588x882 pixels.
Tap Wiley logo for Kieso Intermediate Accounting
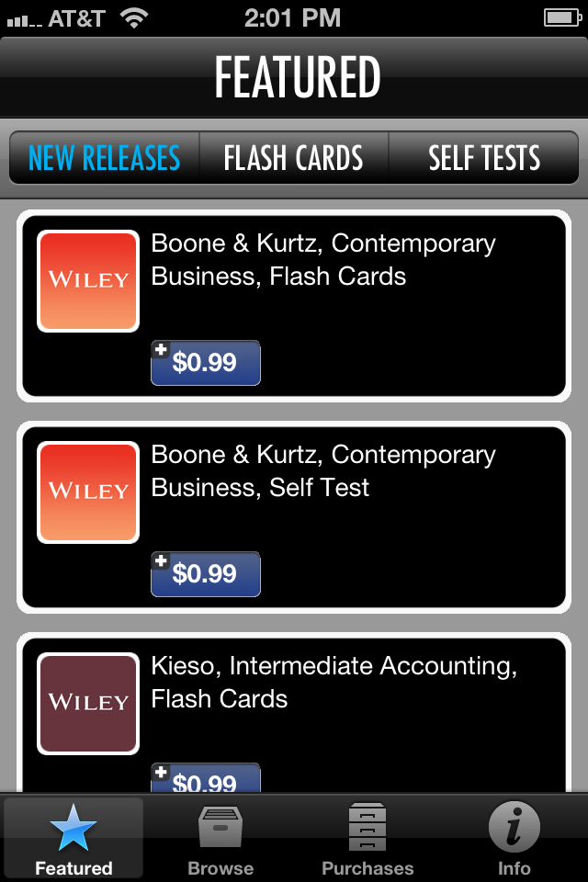click(88, 703)
